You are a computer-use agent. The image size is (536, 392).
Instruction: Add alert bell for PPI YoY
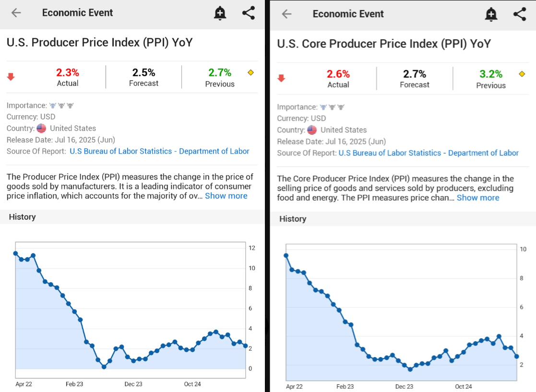[x=220, y=13]
